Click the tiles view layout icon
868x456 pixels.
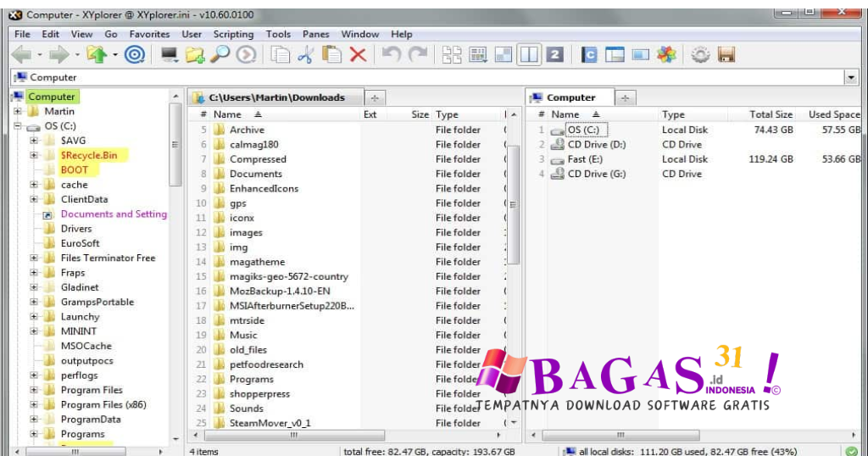504,55
